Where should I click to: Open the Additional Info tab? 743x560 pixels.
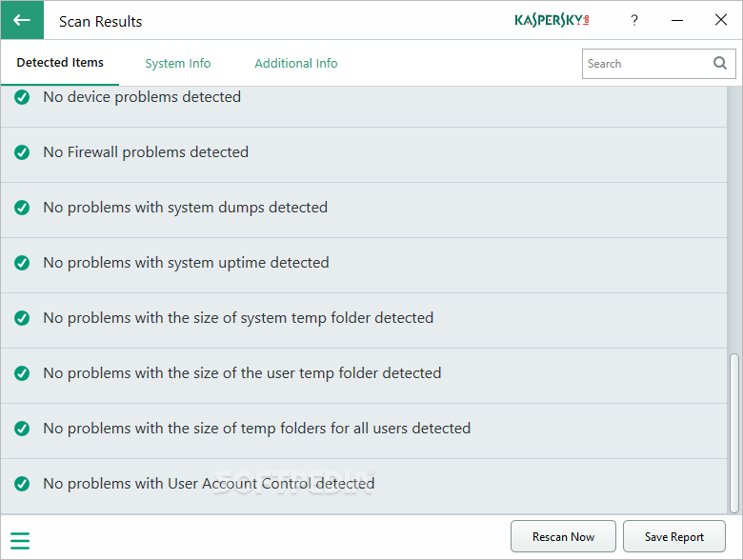pyautogui.click(x=296, y=63)
